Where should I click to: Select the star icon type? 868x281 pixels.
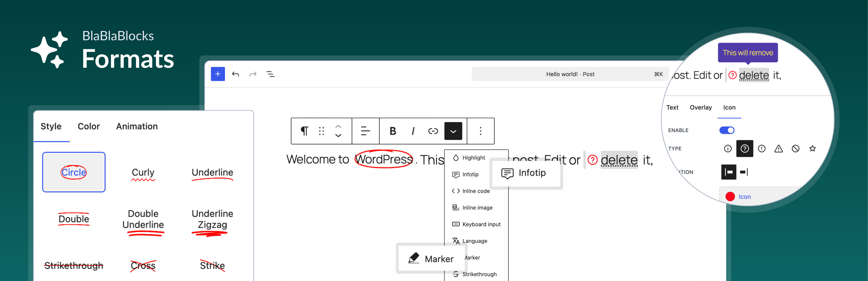[x=812, y=149]
